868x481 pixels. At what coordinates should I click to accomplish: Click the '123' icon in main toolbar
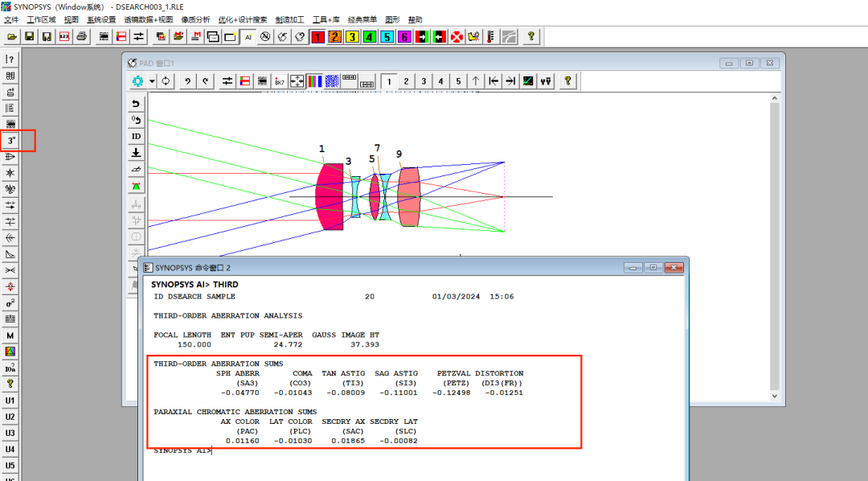click(x=64, y=36)
